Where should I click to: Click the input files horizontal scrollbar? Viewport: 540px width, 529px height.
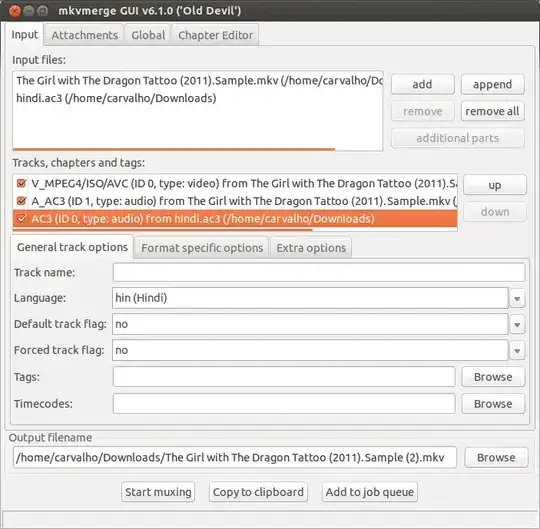tap(174, 149)
